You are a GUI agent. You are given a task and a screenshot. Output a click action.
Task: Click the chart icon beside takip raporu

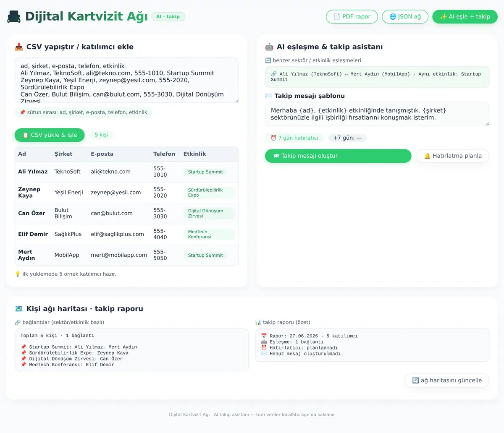point(258,323)
